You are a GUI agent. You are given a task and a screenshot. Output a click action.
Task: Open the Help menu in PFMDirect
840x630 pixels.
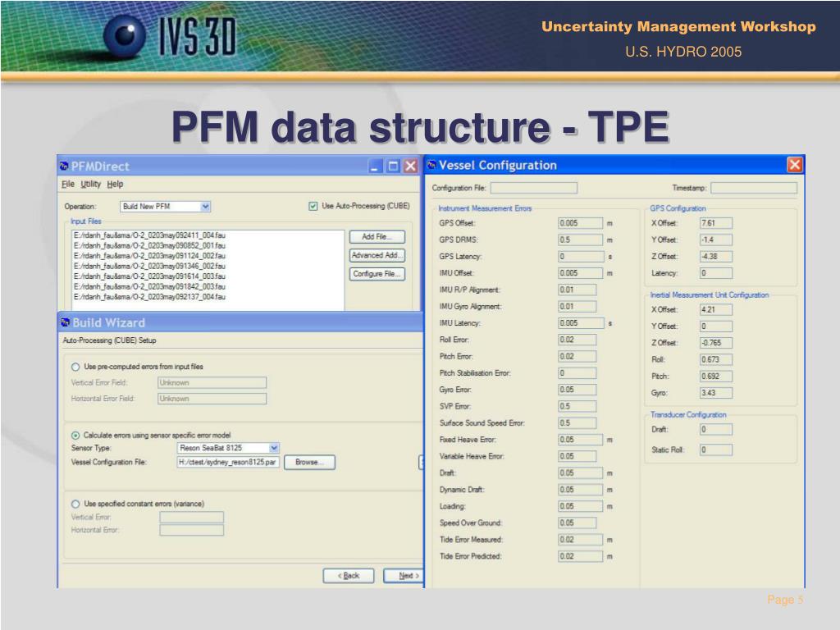click(115, 185)
